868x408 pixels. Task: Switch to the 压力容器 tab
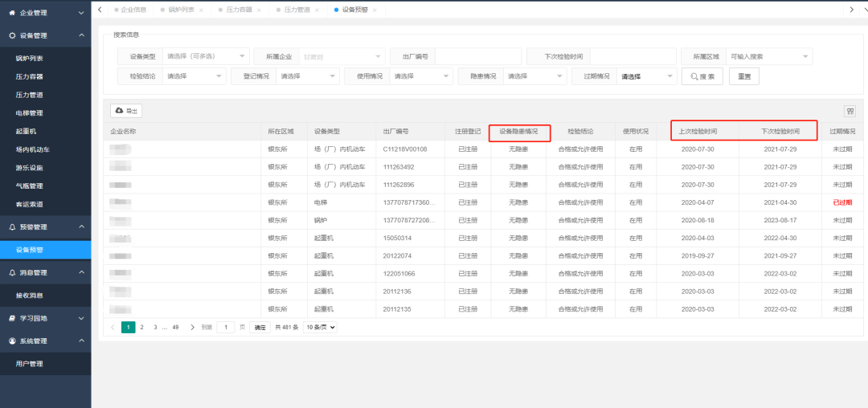[x=239, y=10]
